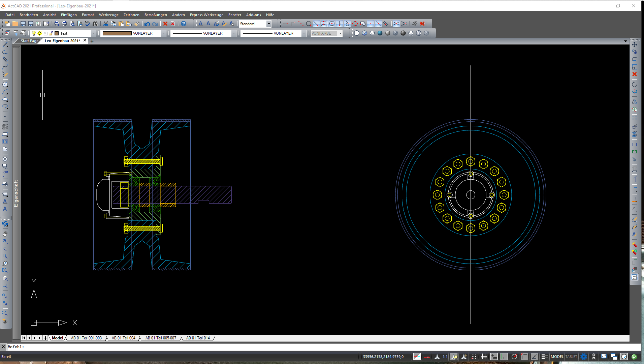Switch to AB 01 Teil 004 layout tab
The image size is (644, 364).
tap(123, 338)
